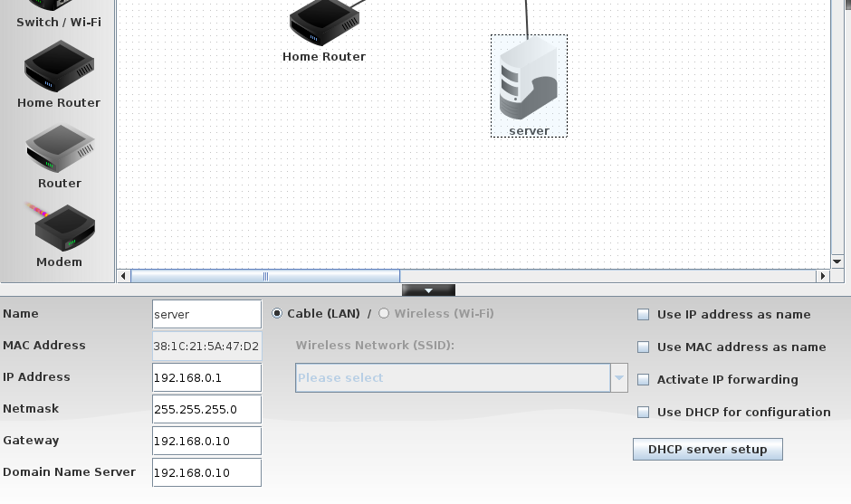Click horizontal scrollbar left arrow
This screenshot has width=851, height=504.
pyautogui.click(x=123, y=276)
